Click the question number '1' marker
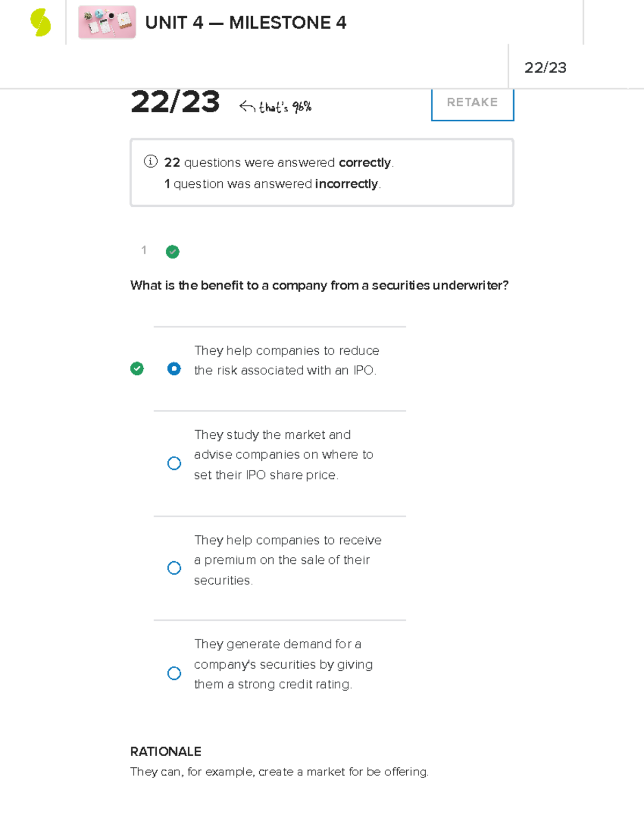The width and height of the screenshot is (644, 834). 144,250
